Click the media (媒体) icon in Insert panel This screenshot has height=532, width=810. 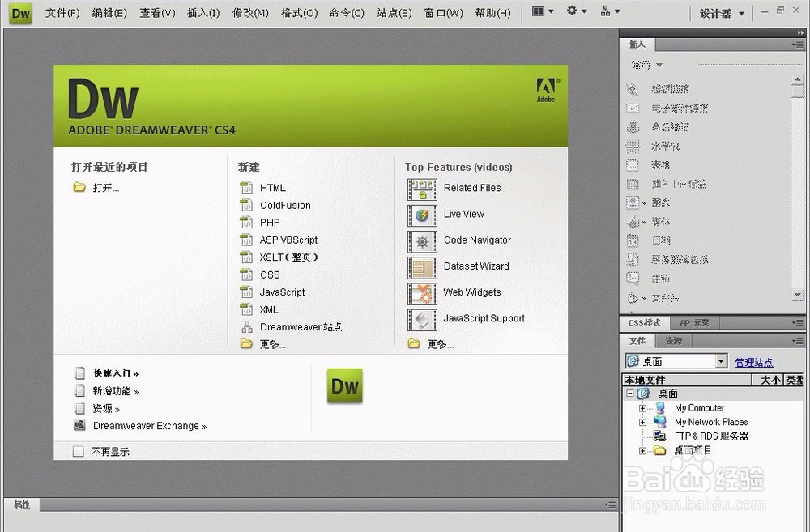tap(633, 222)
